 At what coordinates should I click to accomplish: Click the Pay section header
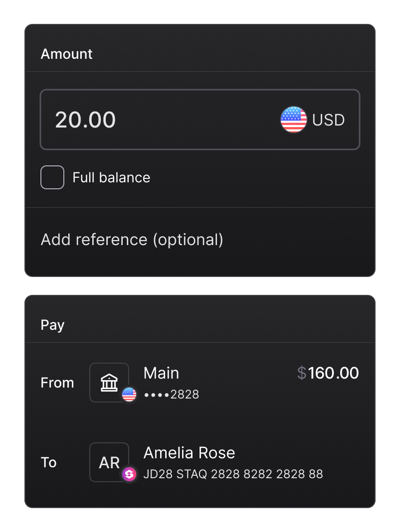[52, 325]
